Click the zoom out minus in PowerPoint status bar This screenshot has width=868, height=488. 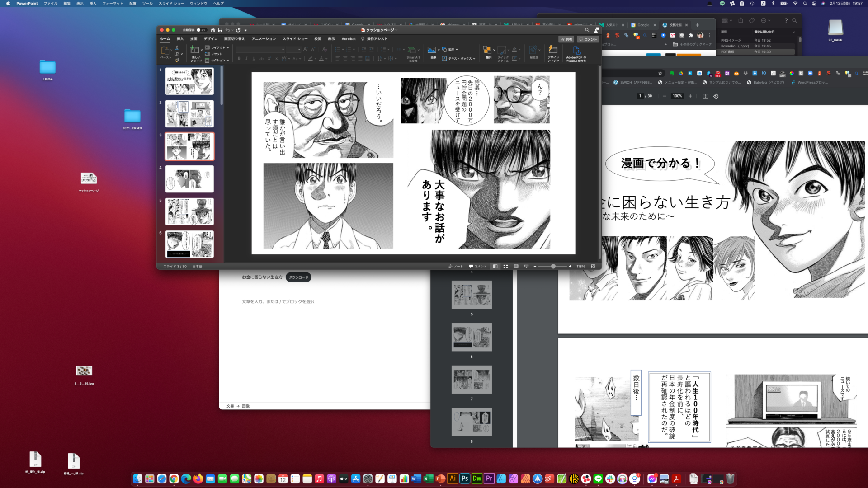(535, 267)
